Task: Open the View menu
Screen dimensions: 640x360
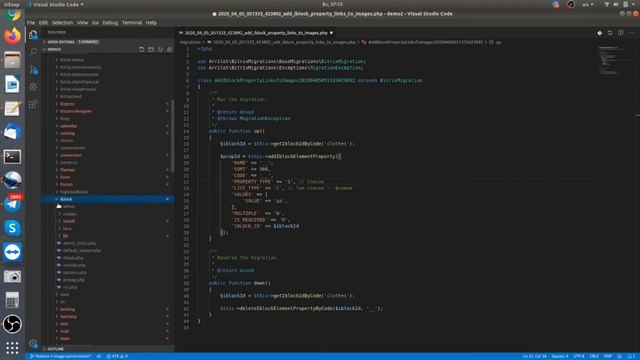Action: (82, 23)
